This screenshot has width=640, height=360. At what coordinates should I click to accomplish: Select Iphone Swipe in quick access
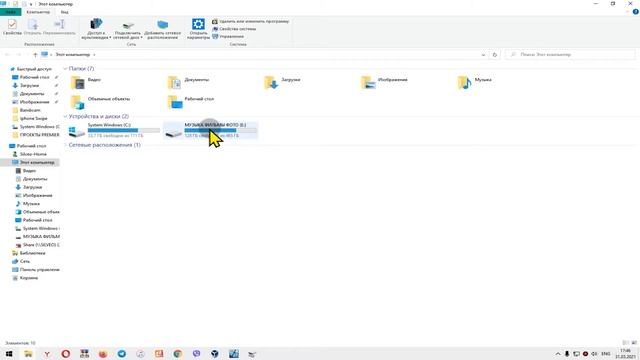tap(33, 118)
